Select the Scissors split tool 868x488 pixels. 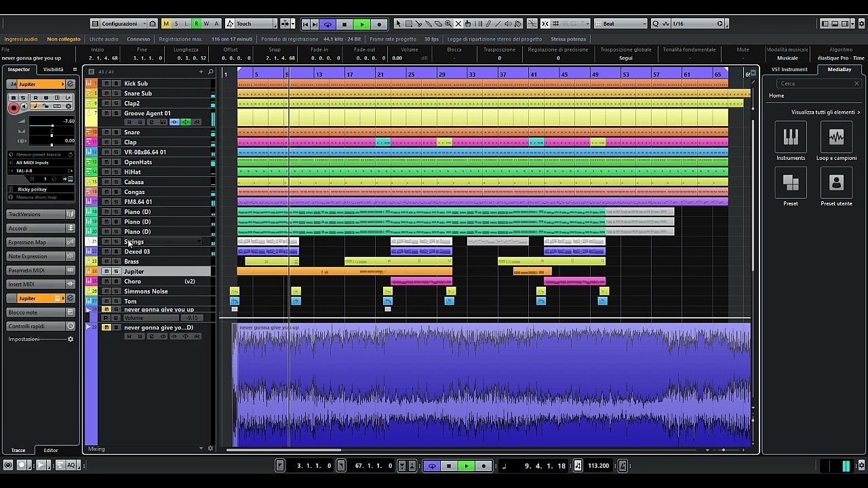418,24
